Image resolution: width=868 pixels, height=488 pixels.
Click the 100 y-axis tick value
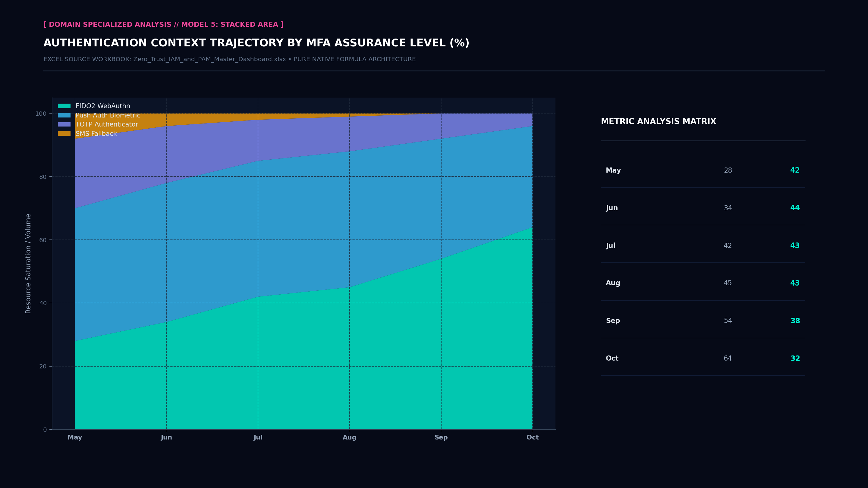pos(41,114)
